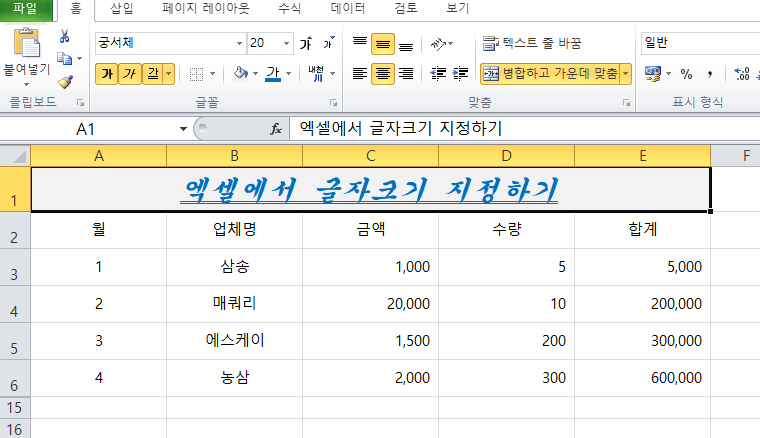Screen dimensions: 760x438
Task: Toggle italic formatting (가)
Action: (129, 74)
